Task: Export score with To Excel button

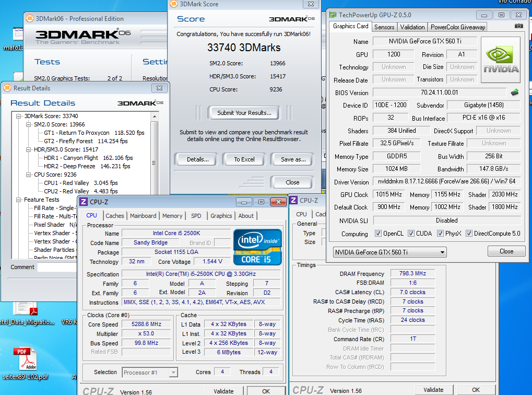Action: [244, 159]
